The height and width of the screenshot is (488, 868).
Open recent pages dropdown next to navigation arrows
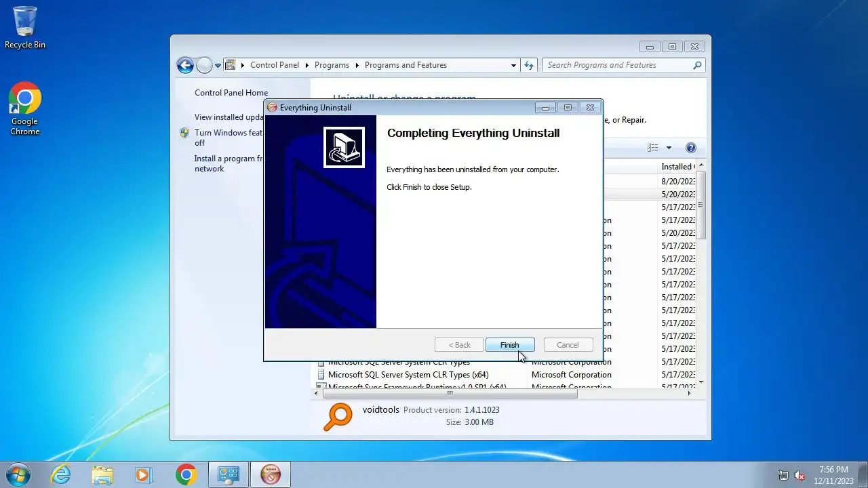[218, 66]
